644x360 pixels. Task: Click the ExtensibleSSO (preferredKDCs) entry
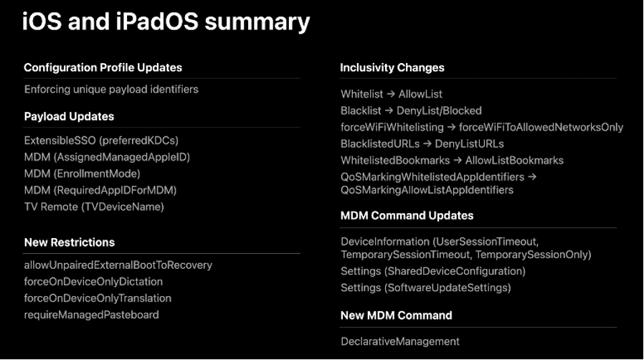(x=101, y=141)
